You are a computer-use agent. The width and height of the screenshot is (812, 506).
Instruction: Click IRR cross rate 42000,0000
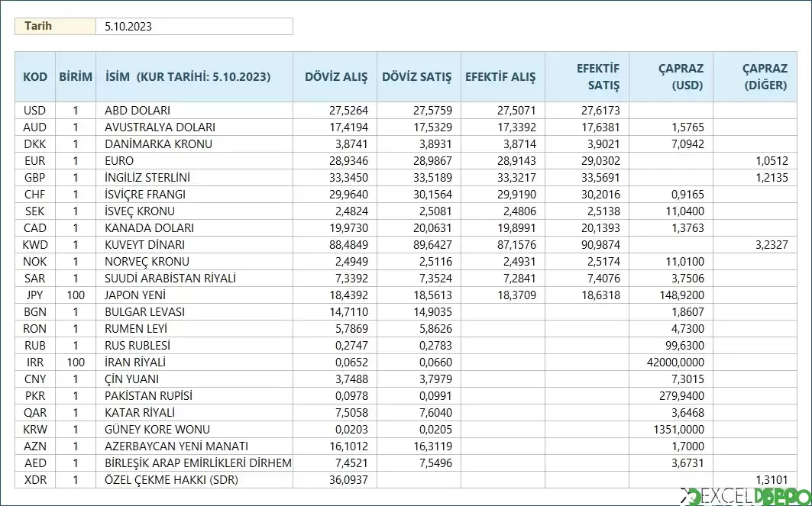671,363
